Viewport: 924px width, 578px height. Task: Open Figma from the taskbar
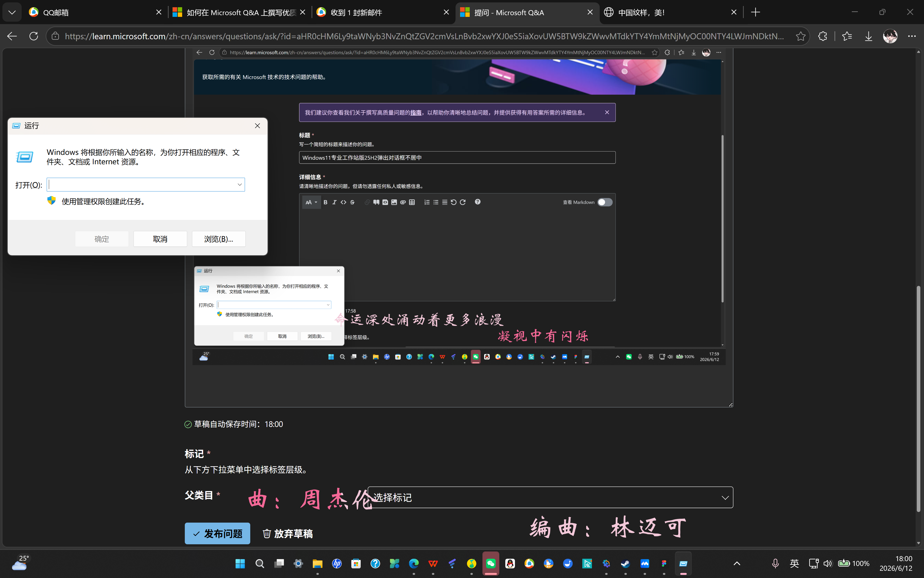[x=664, y=564]
